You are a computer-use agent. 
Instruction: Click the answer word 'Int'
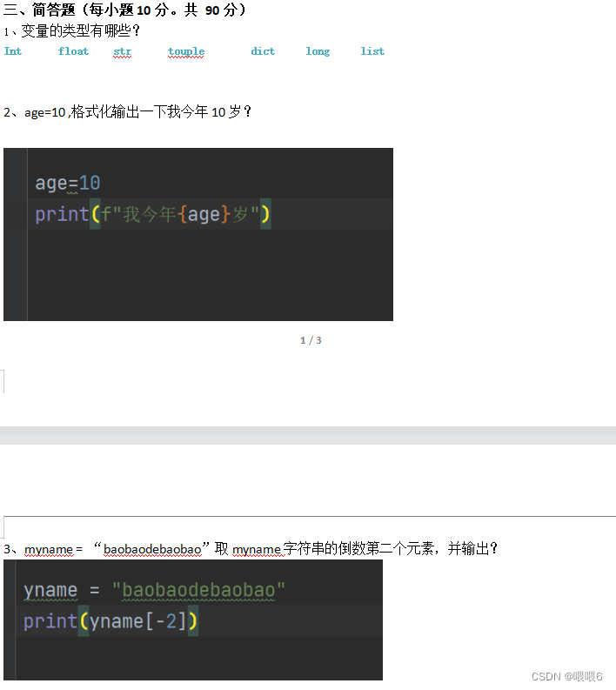coord(13,51)
